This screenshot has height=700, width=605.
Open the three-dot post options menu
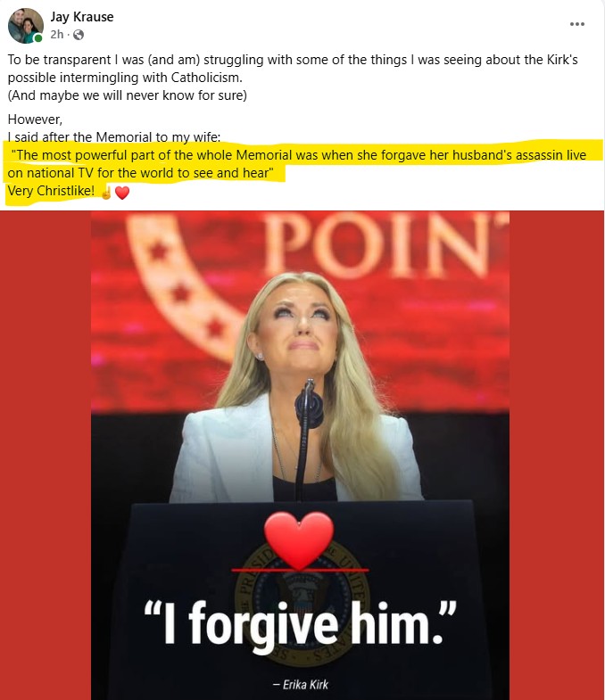point(576,24)
